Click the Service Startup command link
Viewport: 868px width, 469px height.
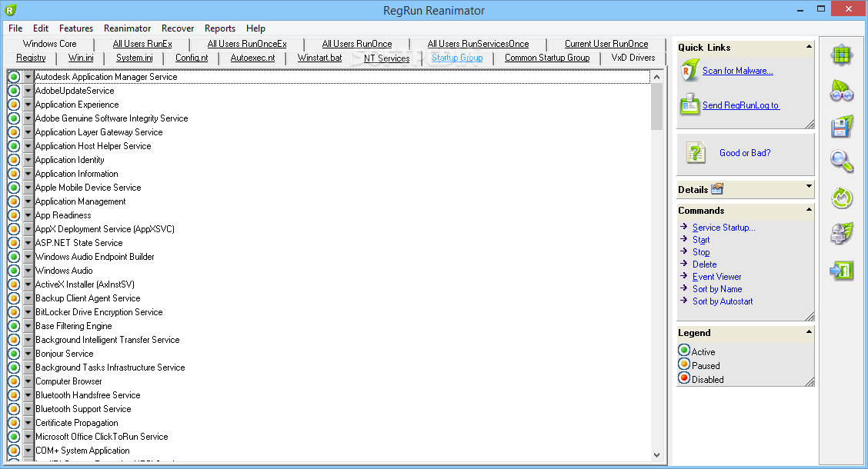(724, 228)
